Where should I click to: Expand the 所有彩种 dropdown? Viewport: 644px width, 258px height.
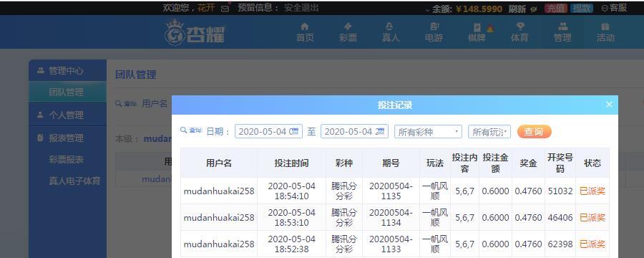point(428,132)
